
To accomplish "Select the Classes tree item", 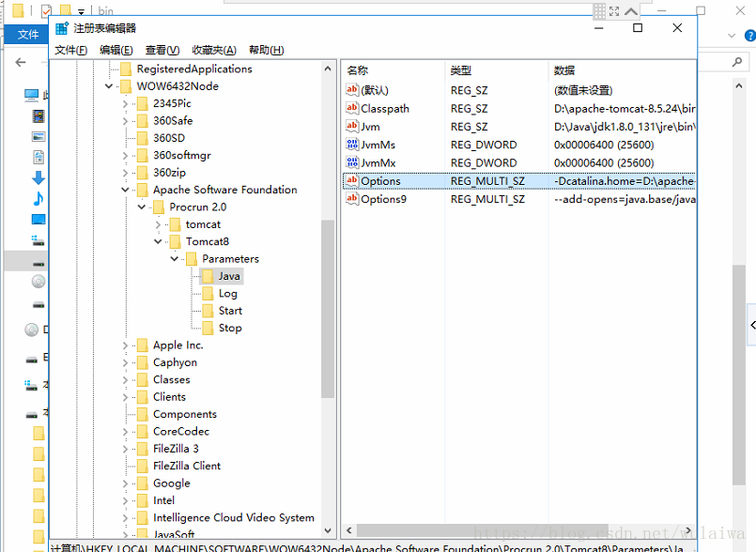I will pos(172,379).
